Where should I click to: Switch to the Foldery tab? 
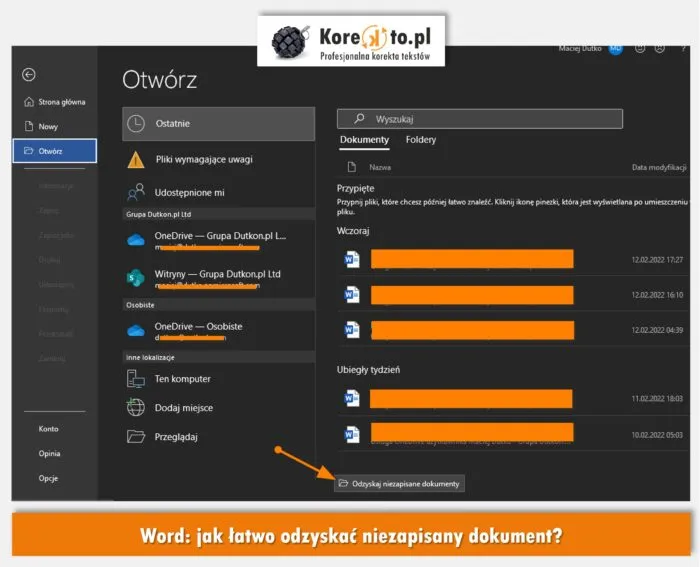pos(421,140)
